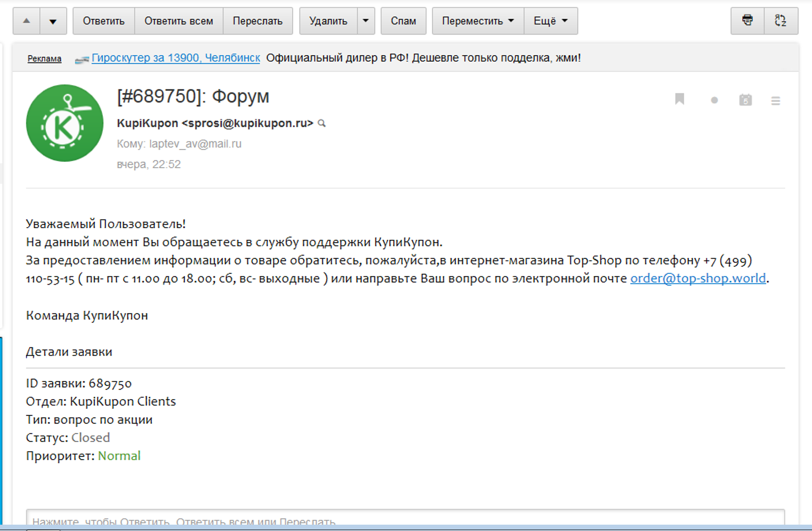Open order@top-shop.world email link
812x531 pixels.
(698, 278)
